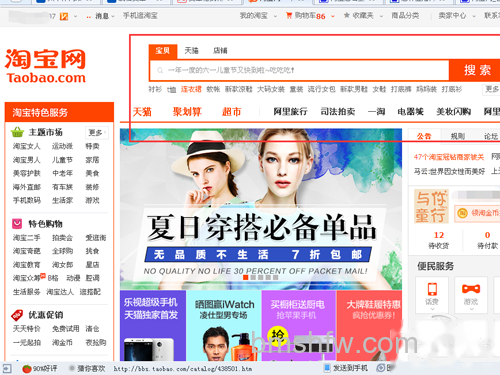This screenshot has width=500, height=375.
Task: Click the green basket icon beside 主题市场
Action: coord(17,132)
